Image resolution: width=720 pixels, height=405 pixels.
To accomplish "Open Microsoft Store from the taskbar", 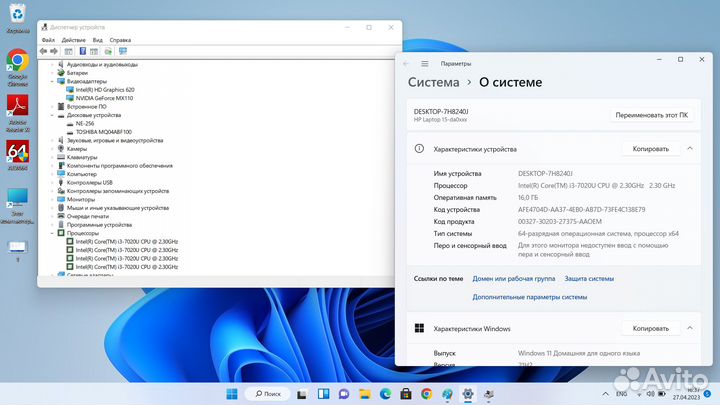I will [406, 394].
